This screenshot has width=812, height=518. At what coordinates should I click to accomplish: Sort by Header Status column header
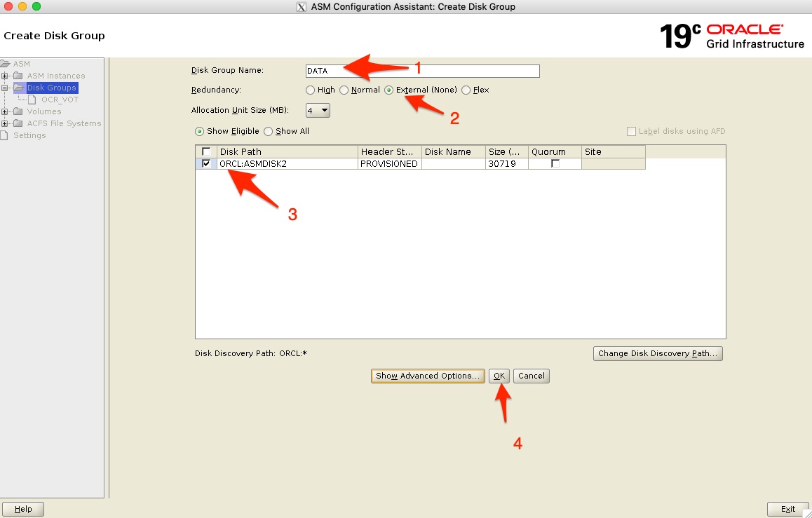click(390, 151)
